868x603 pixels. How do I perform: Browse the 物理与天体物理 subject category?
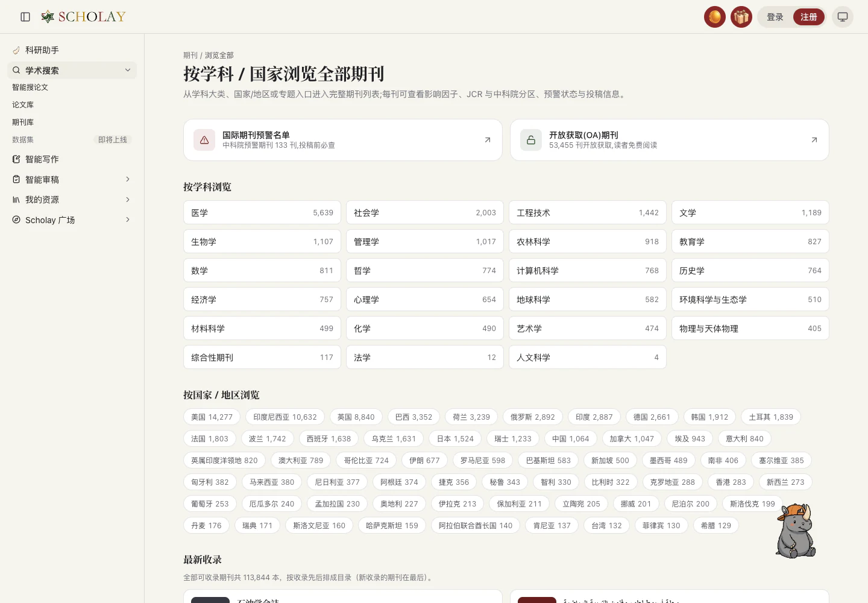(x=750, y=329)
